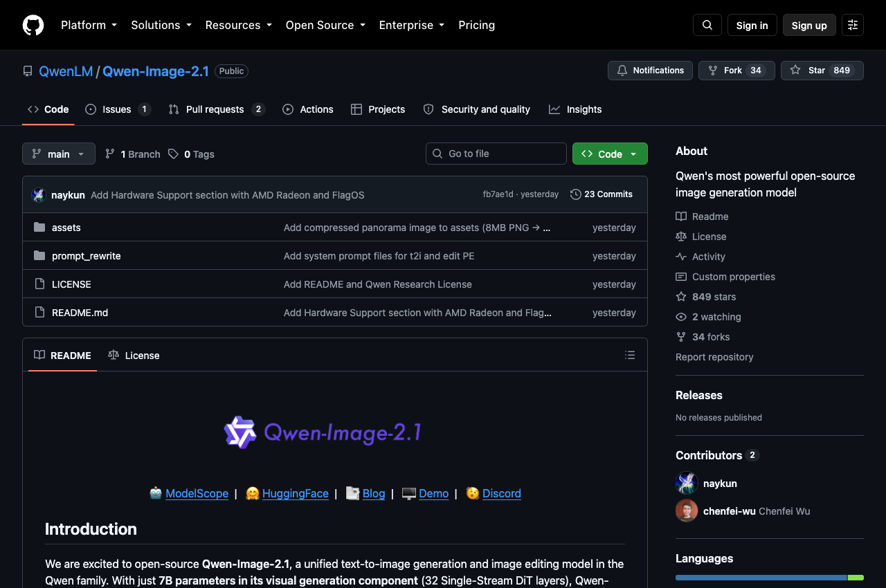Open the HuggingFace link
This screenshot has height=588, width=886.
pyautogui.click(x=296, y=493)
